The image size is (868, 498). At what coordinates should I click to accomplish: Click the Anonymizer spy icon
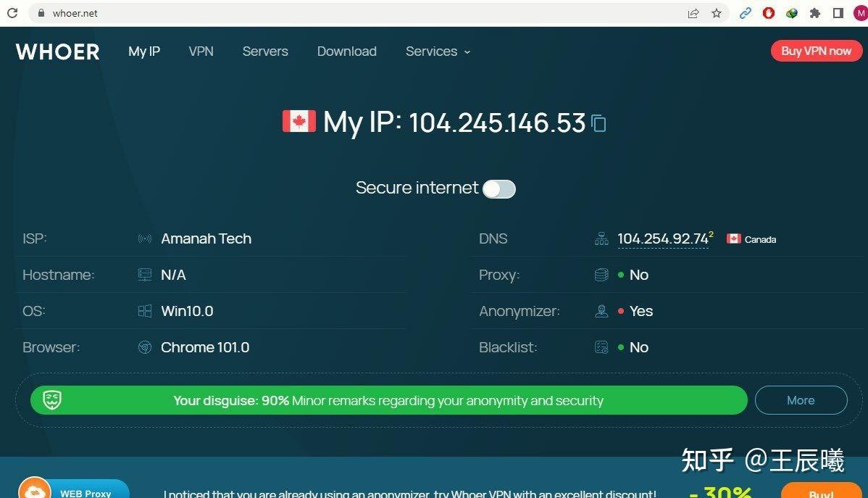click(601, 311)
